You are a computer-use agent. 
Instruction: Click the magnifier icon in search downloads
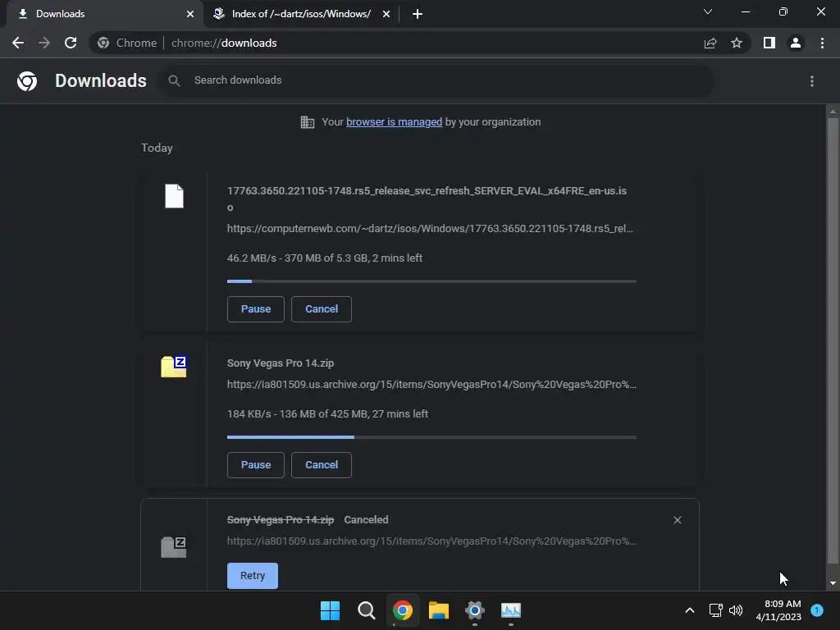click(x=174, y=80)
